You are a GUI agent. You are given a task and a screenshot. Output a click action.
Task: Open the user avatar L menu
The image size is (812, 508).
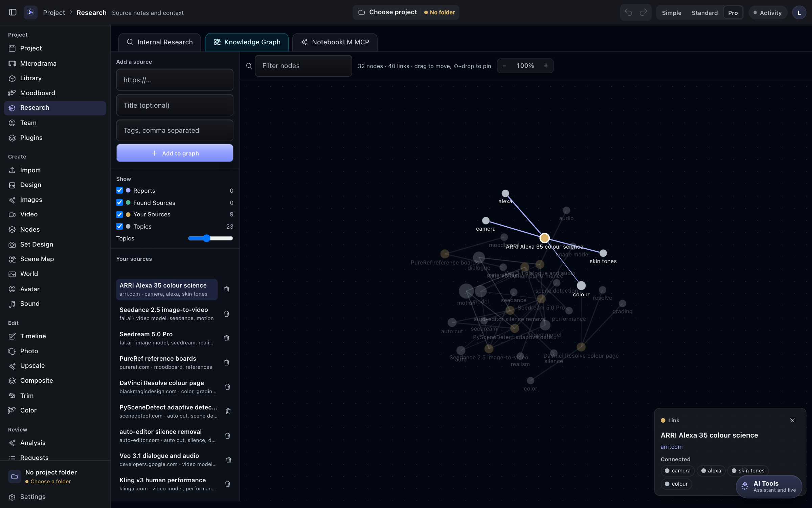tap(799, 13)
